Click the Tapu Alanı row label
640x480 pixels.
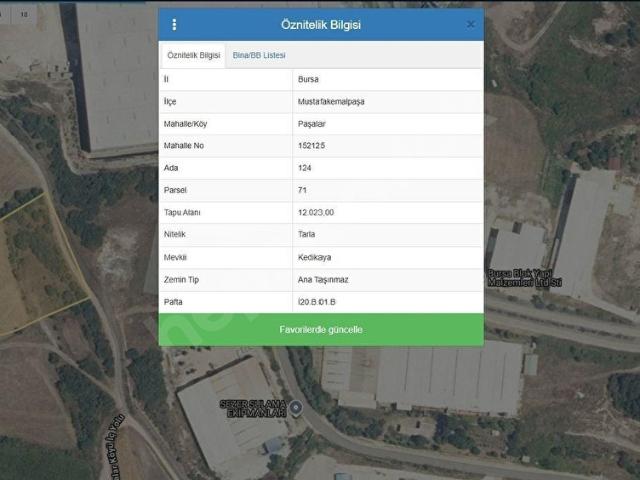click(182, 212)
